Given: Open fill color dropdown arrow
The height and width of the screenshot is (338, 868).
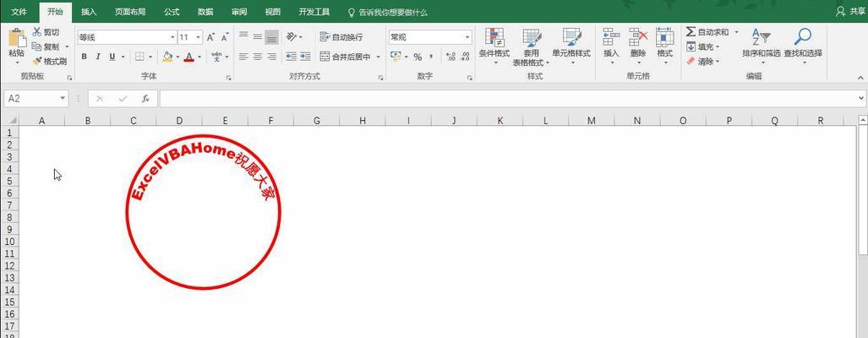Looking at the screenshot, I should pyautogui.click(x=177, y=57).
